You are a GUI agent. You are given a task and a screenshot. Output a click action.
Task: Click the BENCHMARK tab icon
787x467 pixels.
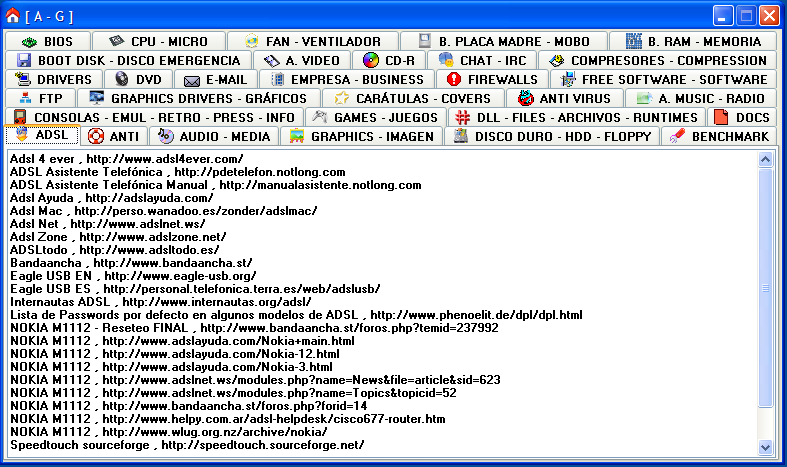click(678, 136)
